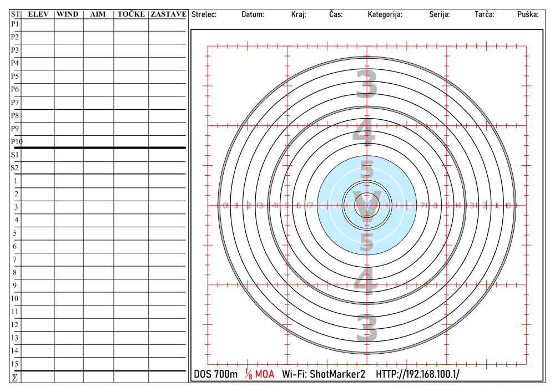
Task: Select the ELEV column header
Action: tap(38, 14)
